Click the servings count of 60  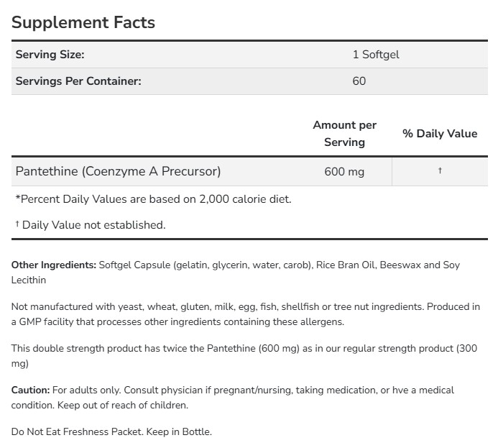[x=359, y=81]
